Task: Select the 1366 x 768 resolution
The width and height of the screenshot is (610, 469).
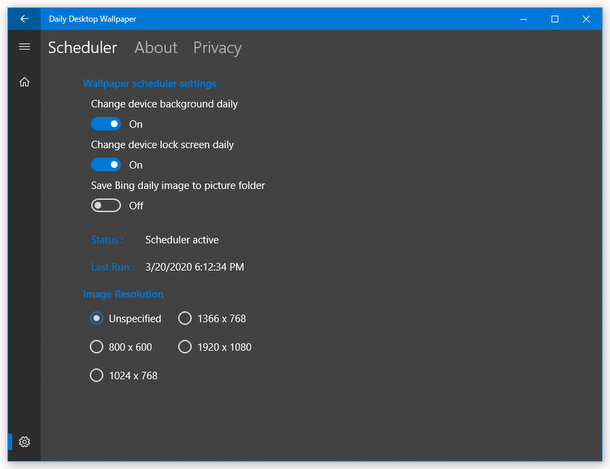Action: [212, 318]
